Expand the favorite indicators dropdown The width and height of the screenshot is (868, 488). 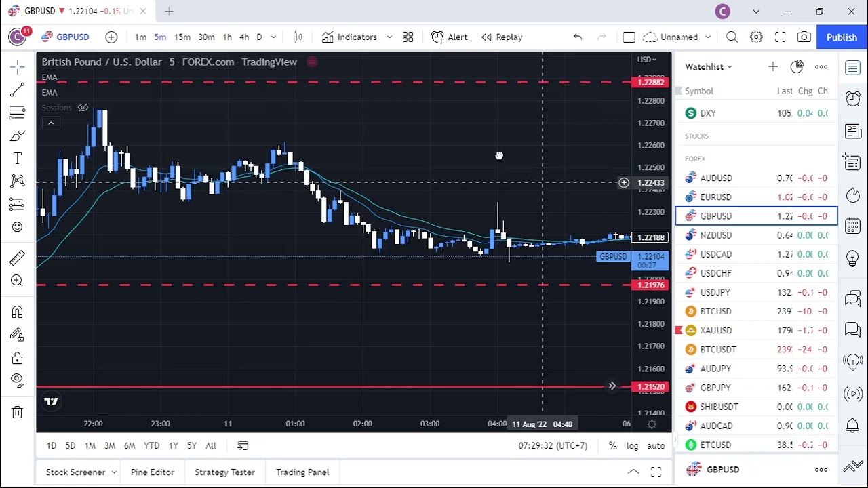[x=389, y=37]
